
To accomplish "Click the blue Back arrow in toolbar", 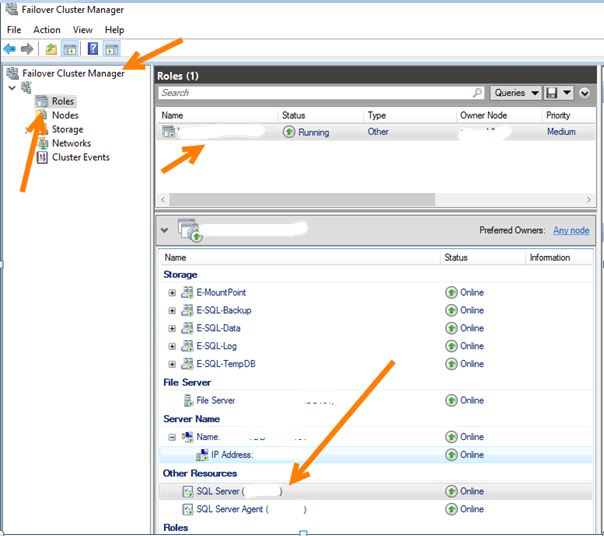I will click(x=9, y=49).
